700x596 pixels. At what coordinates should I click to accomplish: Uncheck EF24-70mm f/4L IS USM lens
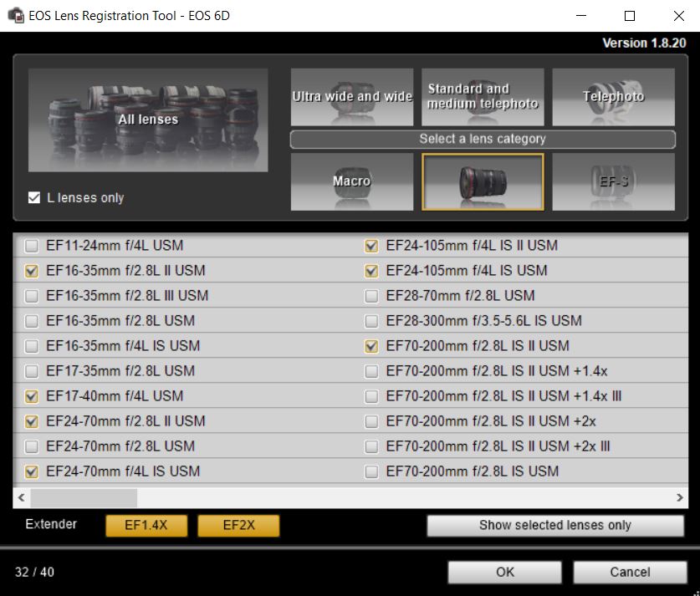tap(31, 471)
